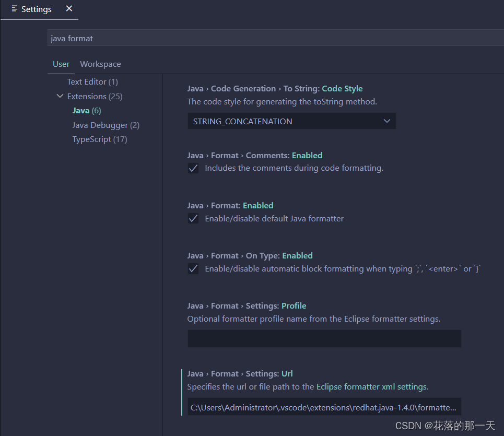Select TypeScript (17) category
This screenshot has height=436, width=504.
coord(100,139)
